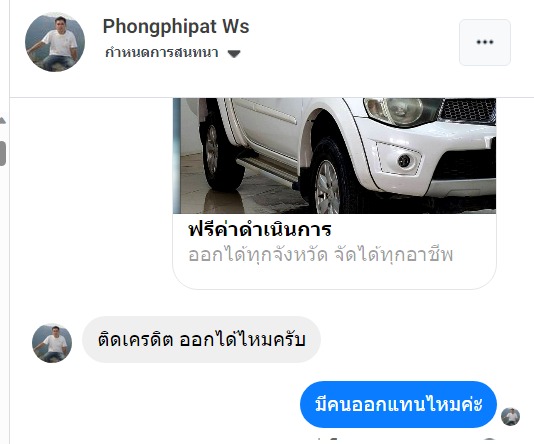Image resolution: width=534 pixels, height=444 pixels.
Task: Click the small avatar beside incoming message
Action: click(x=52, y=343)
